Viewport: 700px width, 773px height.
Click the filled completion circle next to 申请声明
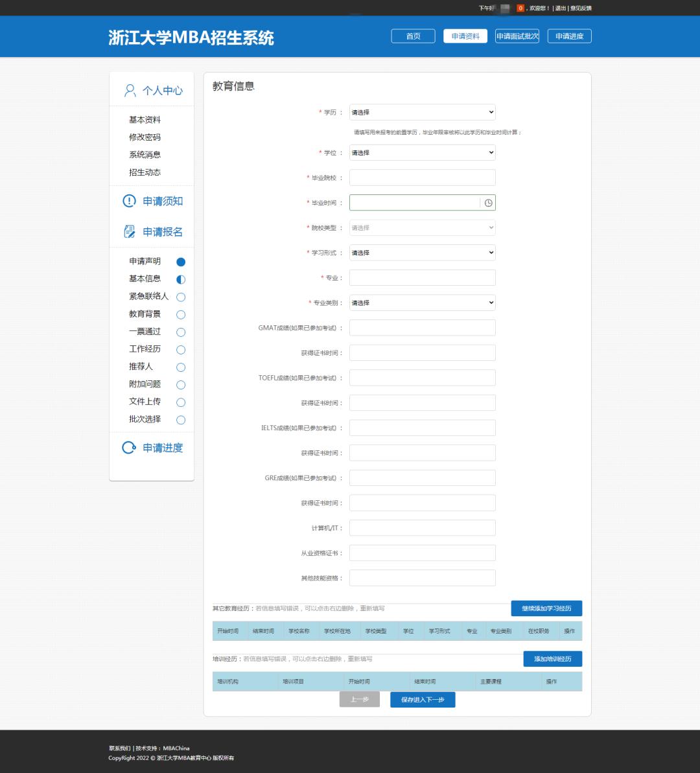[x=180, y=262]
